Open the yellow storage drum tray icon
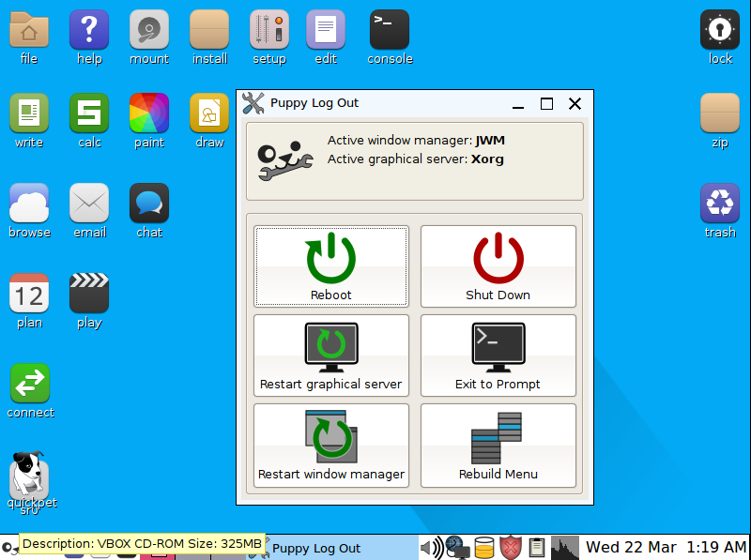 point(484,548)
